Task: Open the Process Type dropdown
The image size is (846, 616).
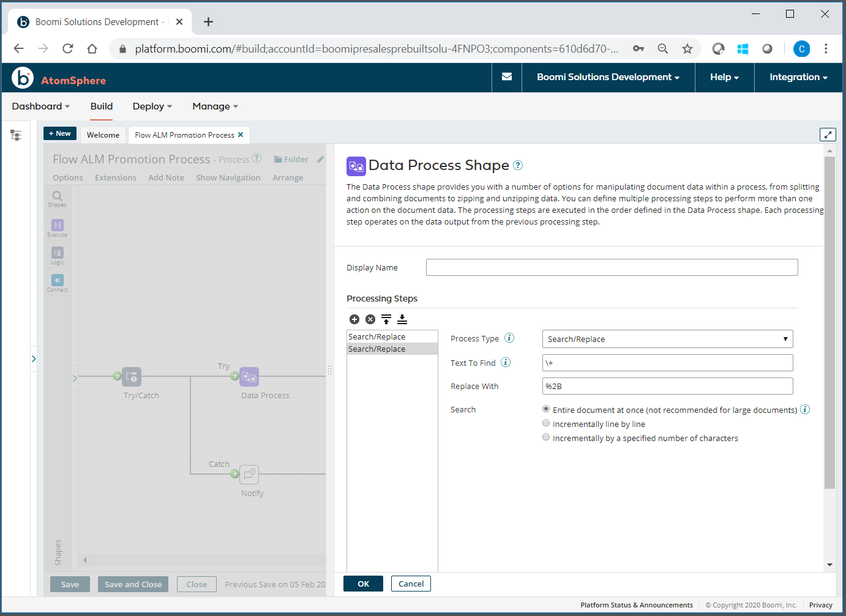Action: coord(667,338)
